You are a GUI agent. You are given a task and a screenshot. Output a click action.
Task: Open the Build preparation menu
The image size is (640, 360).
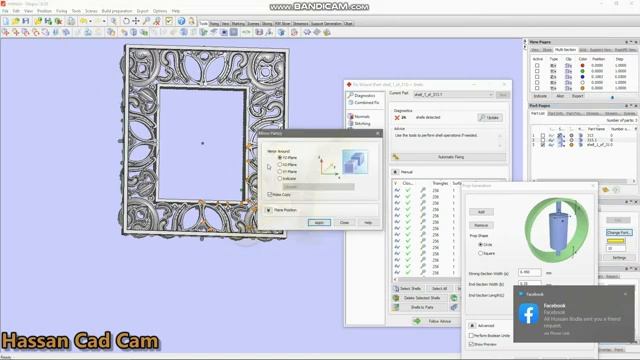(x=117, y=11)
